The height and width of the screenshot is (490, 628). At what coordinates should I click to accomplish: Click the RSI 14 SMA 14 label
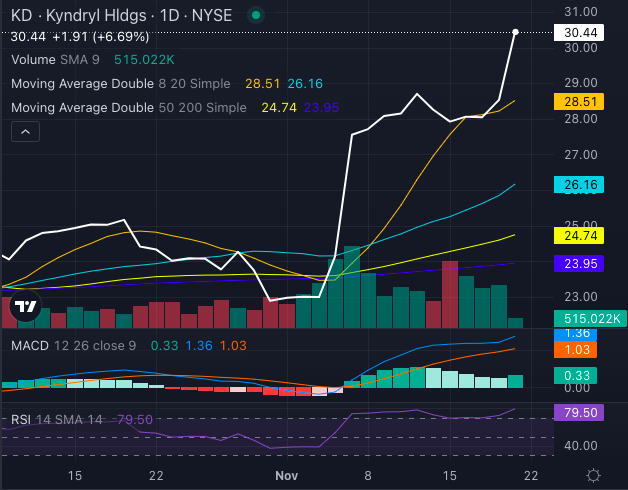click(57, 419)
